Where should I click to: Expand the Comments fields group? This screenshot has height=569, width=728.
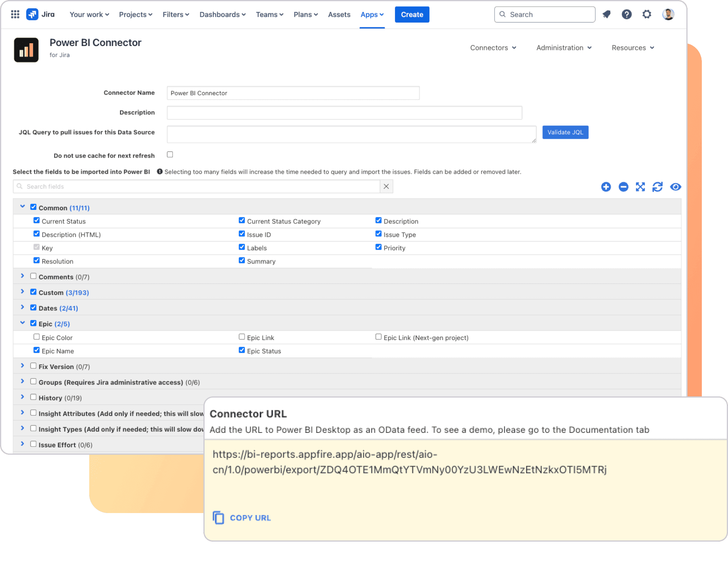[x=23, y=276]
